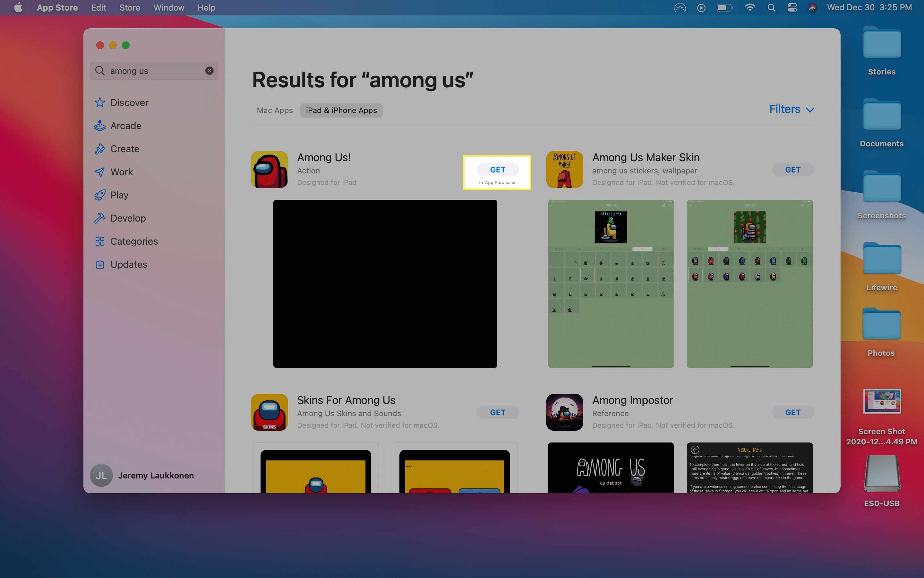Open the Develop section
This screenshot has width=924, height=578.
[120, 218]
